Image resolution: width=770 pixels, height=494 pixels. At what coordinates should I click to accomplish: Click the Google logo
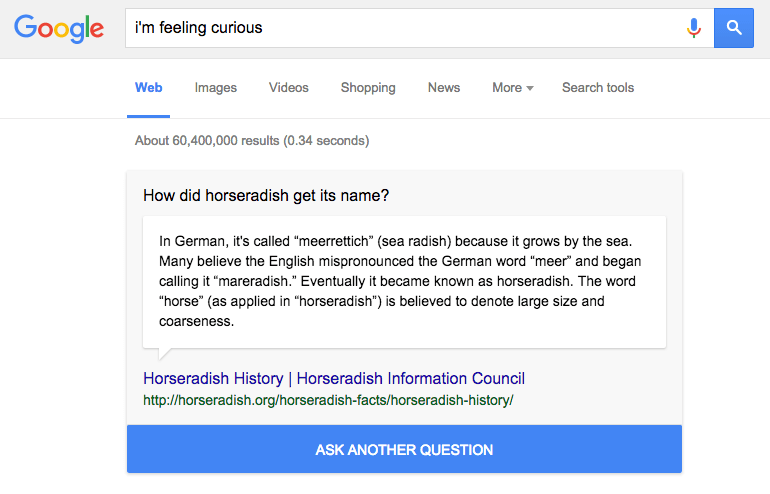tap(59, 28)
